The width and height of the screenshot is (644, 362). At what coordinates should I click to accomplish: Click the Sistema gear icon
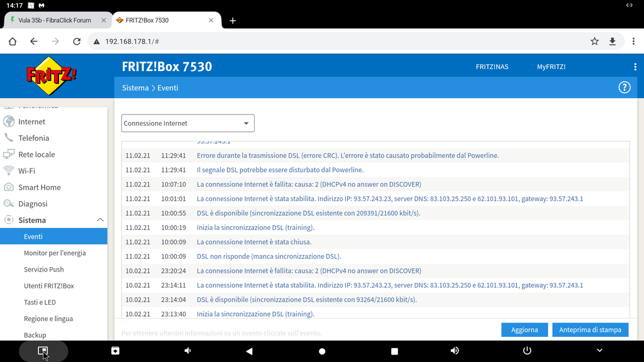pos(9,220)
